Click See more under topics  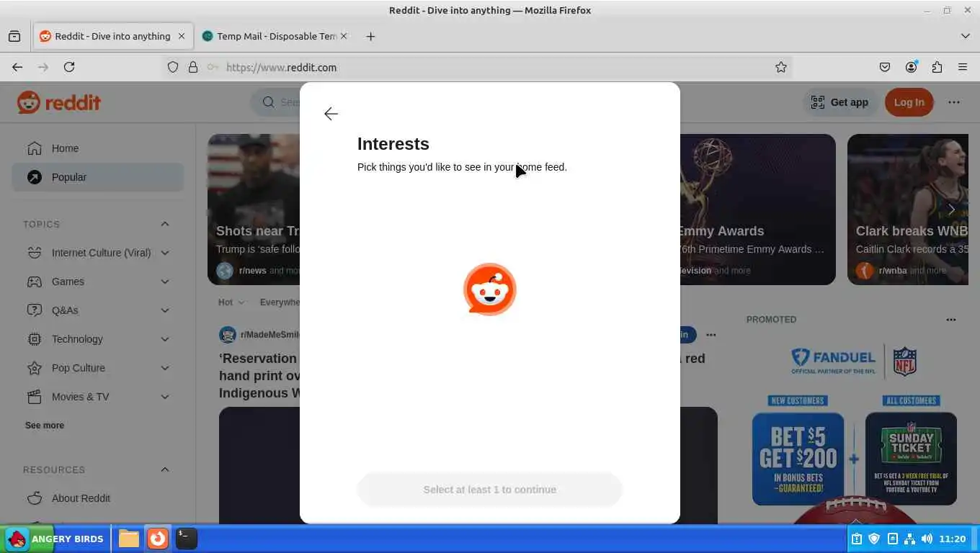(x=45, y=426)
